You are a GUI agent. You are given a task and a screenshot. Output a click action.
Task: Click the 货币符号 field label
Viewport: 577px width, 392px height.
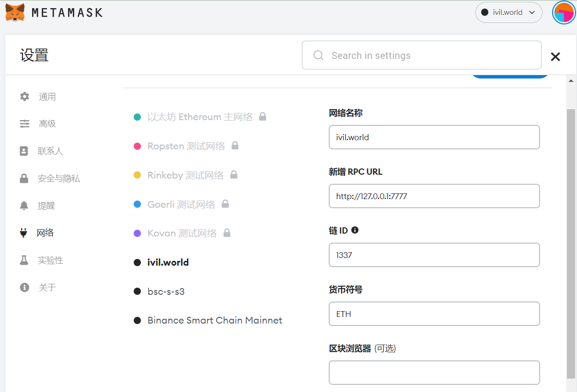tap(346, 290)
